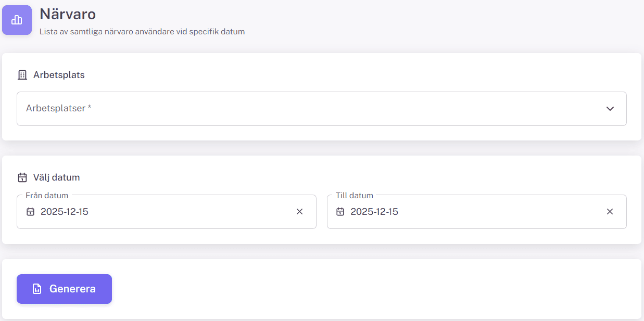
Task: Click the Välj datum section title
Action: point(56,177)
